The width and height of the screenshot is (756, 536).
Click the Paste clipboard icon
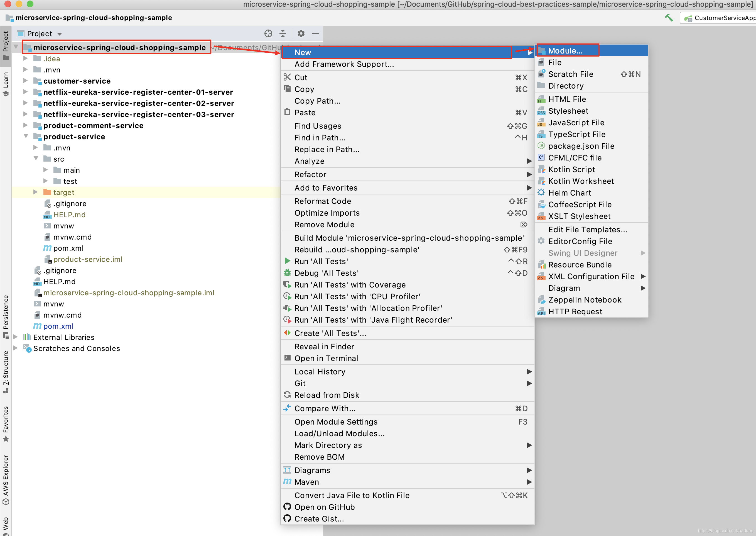(287, 112)
